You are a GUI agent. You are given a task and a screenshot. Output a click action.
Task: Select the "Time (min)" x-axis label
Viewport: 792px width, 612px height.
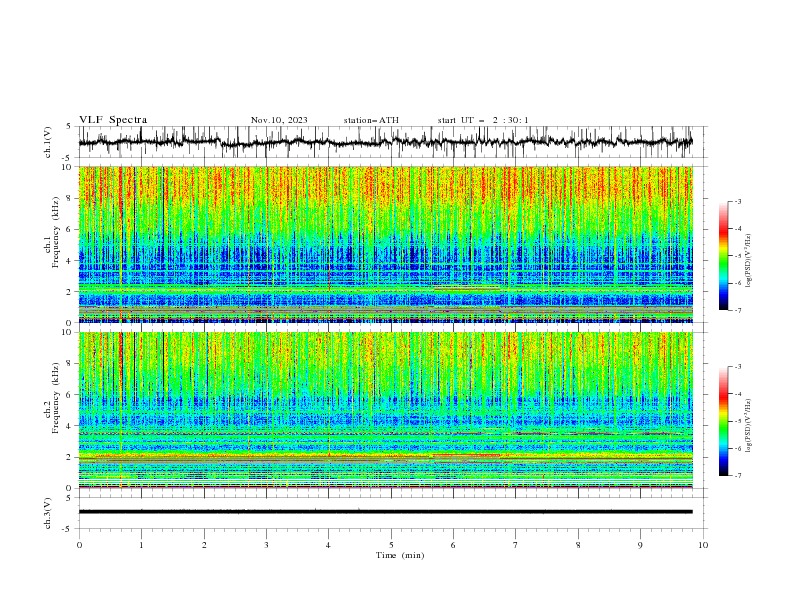pos(400,555)
